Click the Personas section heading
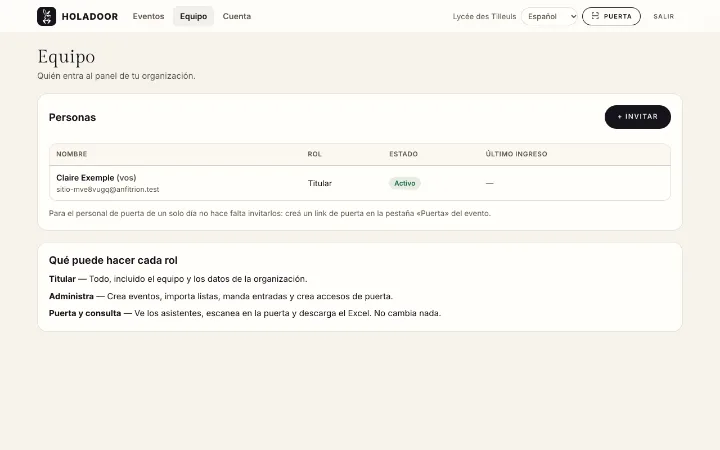Image resolution: width=720 pixels, height=450 pixels. 73,118
